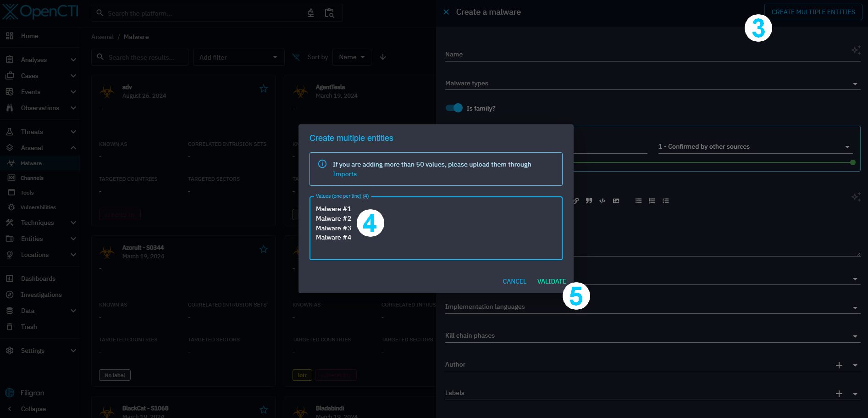Select the bulleted list icon

638,201
